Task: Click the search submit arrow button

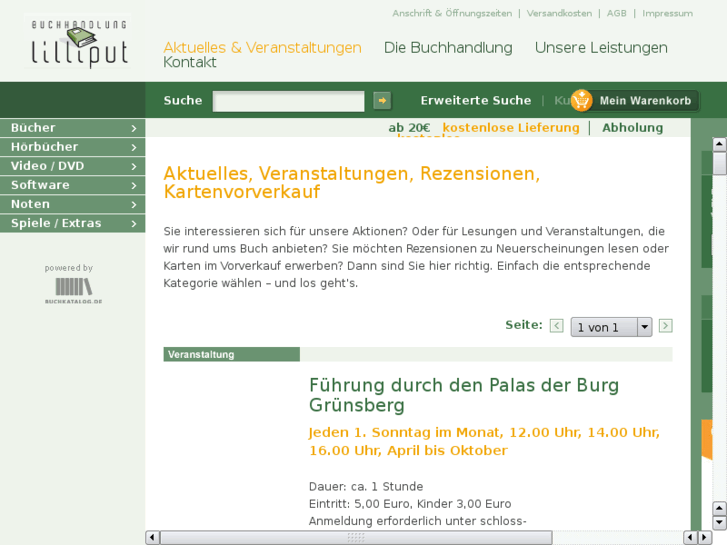Action: click(x=382, y=101)
